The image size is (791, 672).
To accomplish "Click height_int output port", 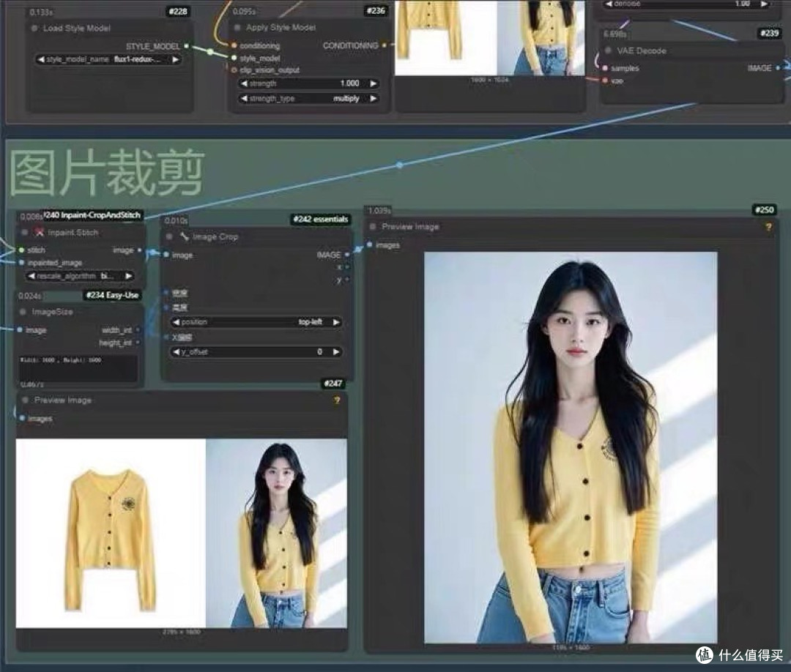I will (138, 343).
